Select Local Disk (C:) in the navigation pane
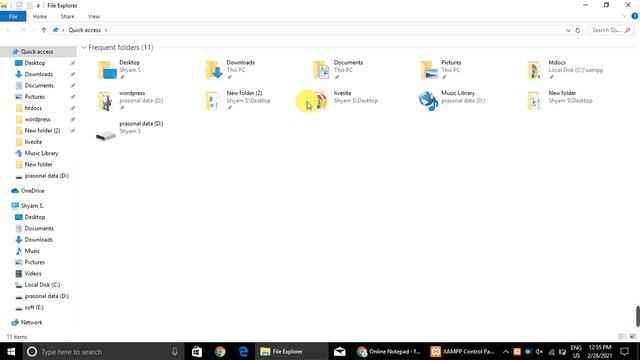 [x=42, y=285]
